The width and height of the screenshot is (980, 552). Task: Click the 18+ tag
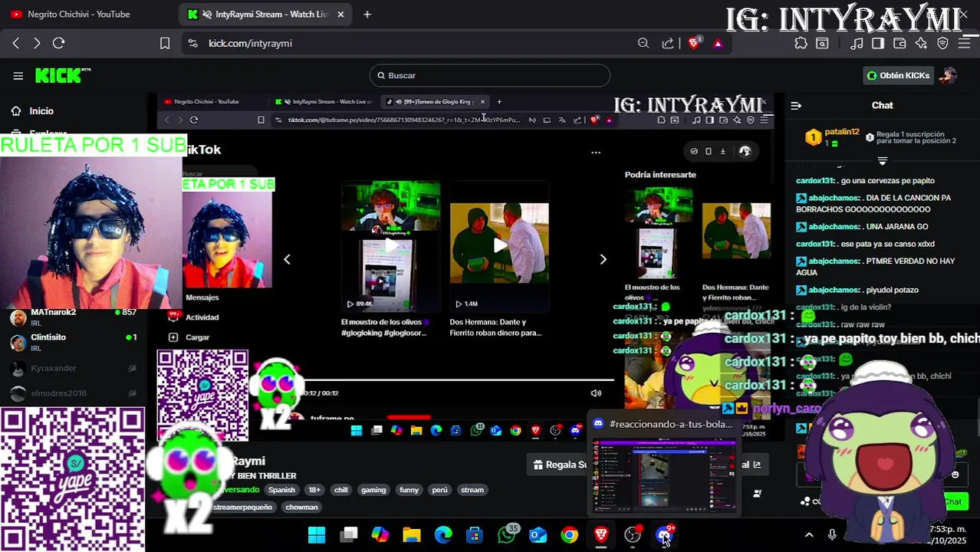click(x=314, y=490)
